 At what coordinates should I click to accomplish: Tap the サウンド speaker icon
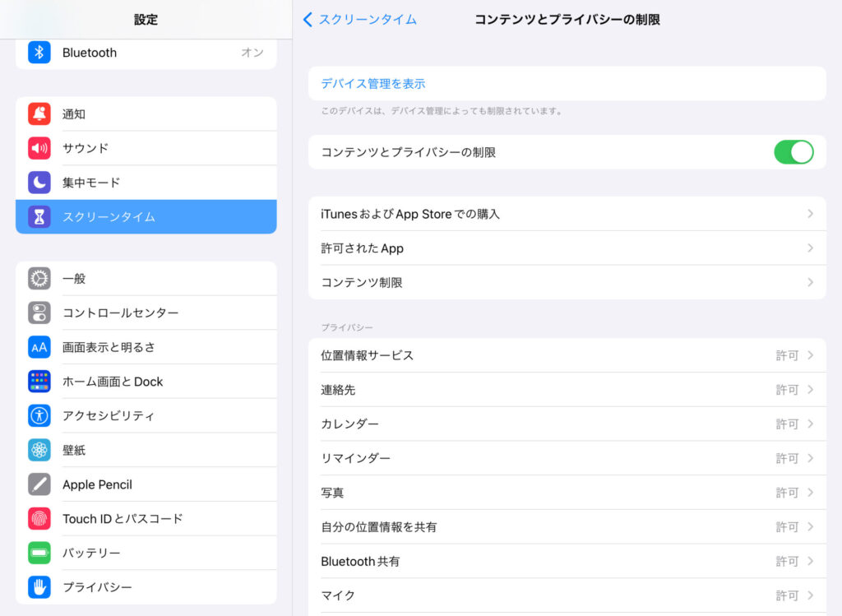[x=39, y=149]
